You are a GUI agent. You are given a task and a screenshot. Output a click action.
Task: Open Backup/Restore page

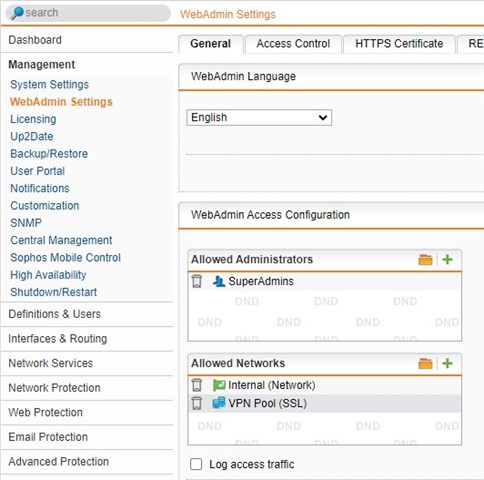[49, 154]
